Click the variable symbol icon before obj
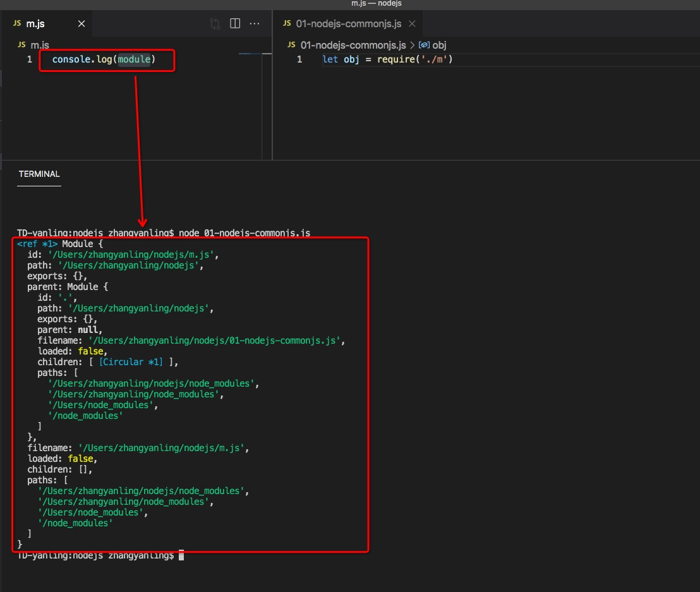 tap(424, 45)
